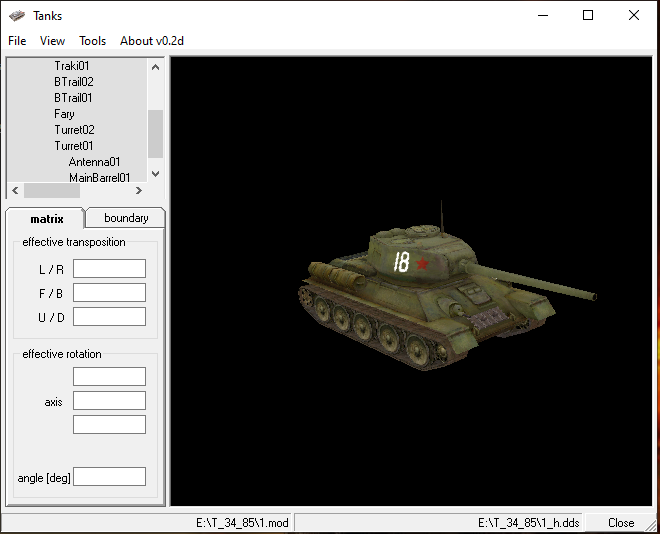
Task: Click the E:\T_34_85\1_h.dds status path
Action: coord(529,523)
